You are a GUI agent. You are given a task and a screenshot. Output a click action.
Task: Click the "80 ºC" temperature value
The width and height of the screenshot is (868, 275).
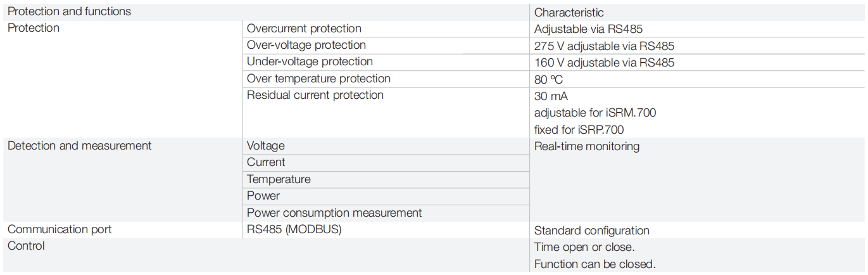click(x=548, y=80)
